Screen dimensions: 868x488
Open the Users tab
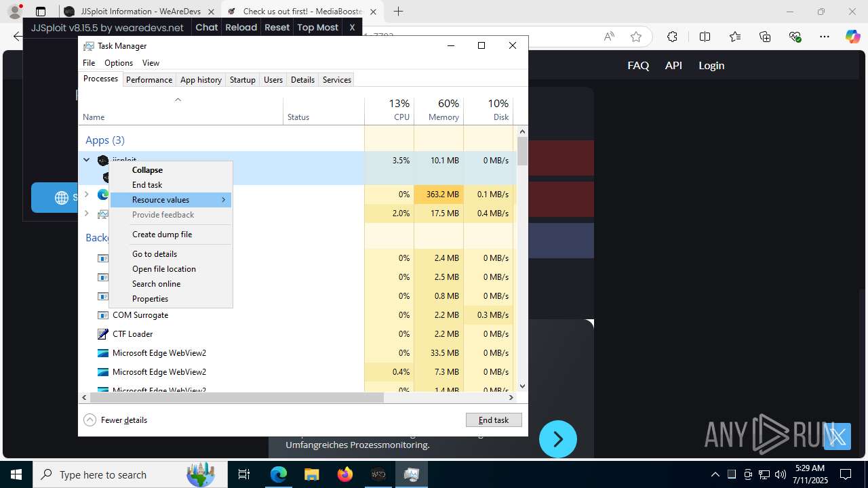coord(273,80)
